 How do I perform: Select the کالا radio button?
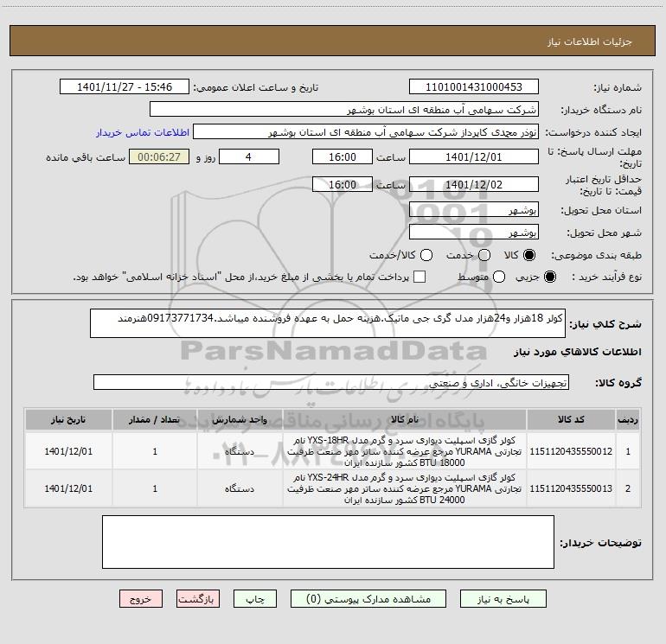point(529,255)
